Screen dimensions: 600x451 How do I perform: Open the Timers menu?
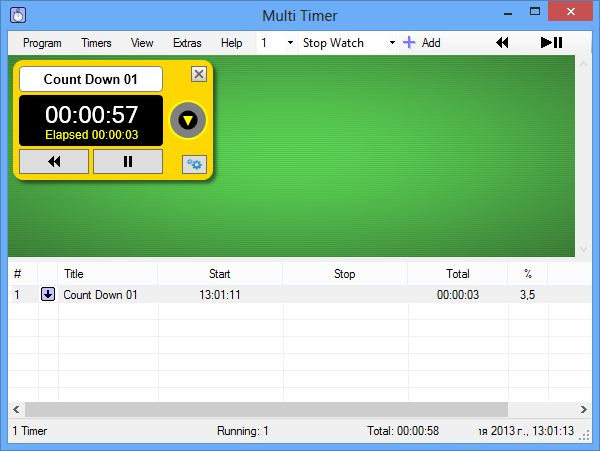point(96,43)
